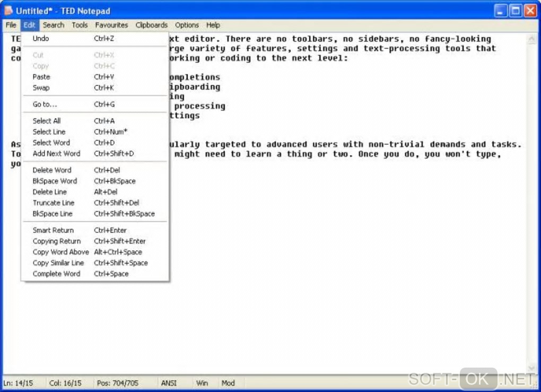
Task: Close the open Edit menu
Action: coord(30,25)
